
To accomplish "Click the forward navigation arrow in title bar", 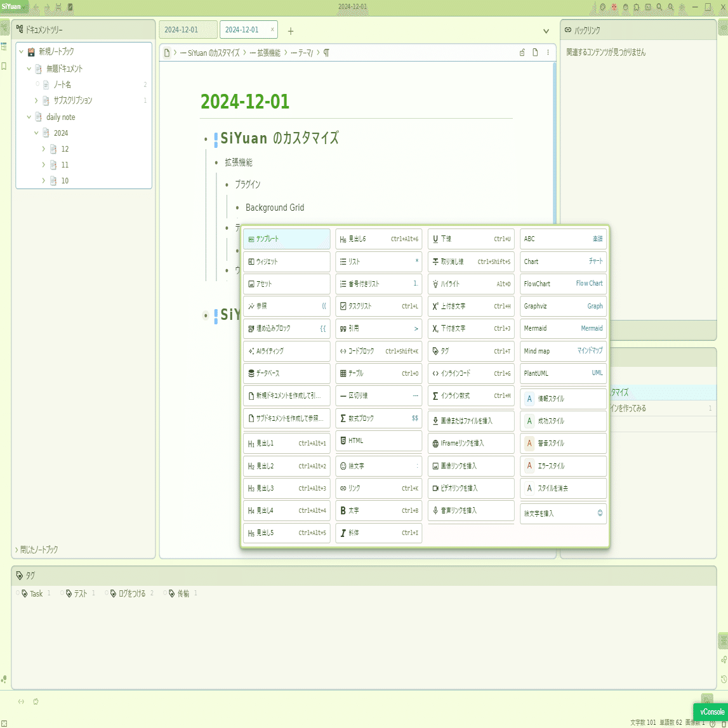I will click(x=47, y=7).
